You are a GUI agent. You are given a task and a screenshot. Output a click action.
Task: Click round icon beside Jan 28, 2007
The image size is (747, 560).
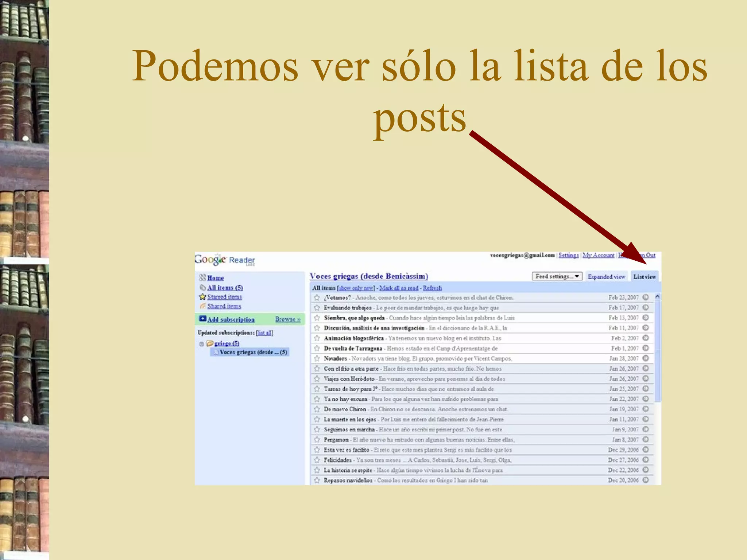(646, 358)
